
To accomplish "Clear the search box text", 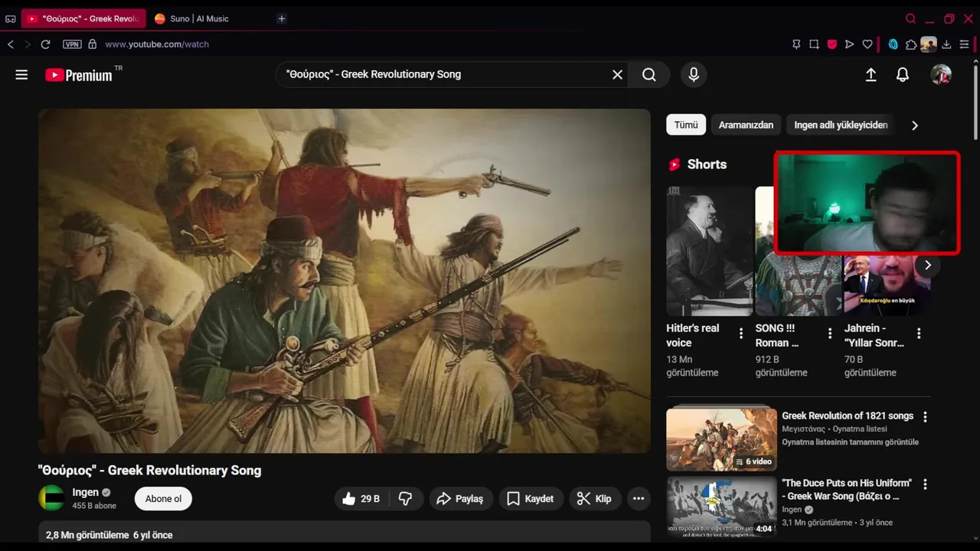I will [x=617, y=74].
